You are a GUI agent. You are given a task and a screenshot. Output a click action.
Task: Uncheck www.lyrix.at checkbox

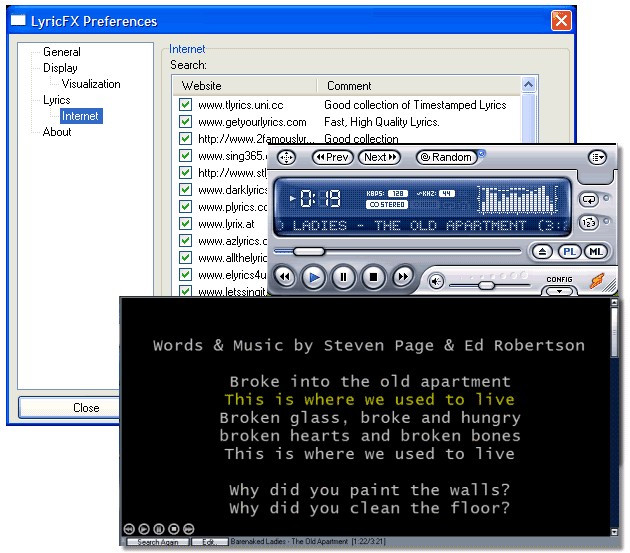pyautogui.click(x=185, y=223)
